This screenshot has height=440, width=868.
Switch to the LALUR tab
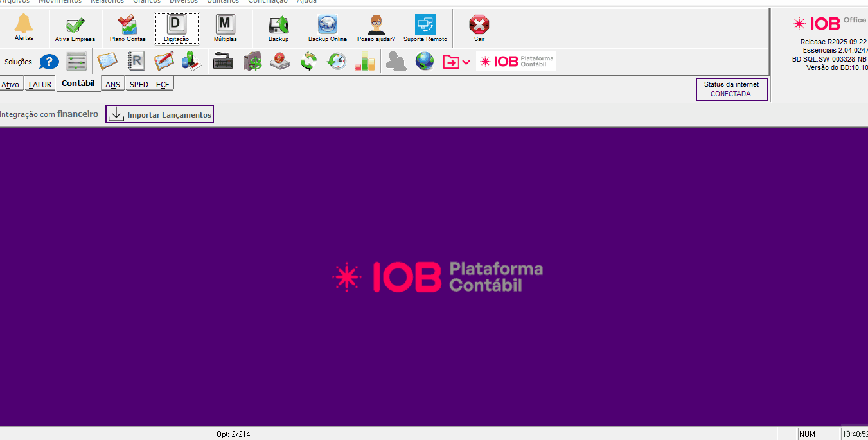tap(40, 84)
